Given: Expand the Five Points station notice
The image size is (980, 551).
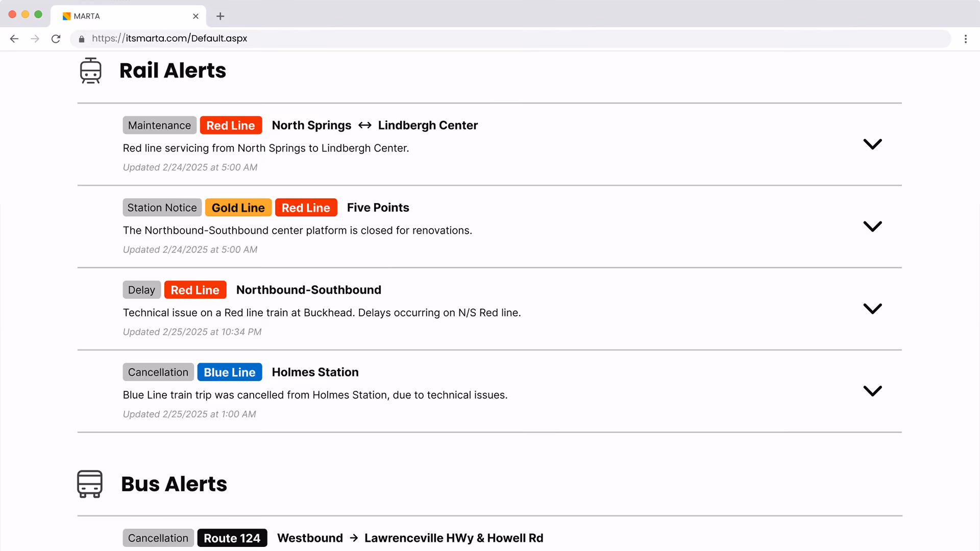Looking at the screenshot, I should (x=873, y=227).
